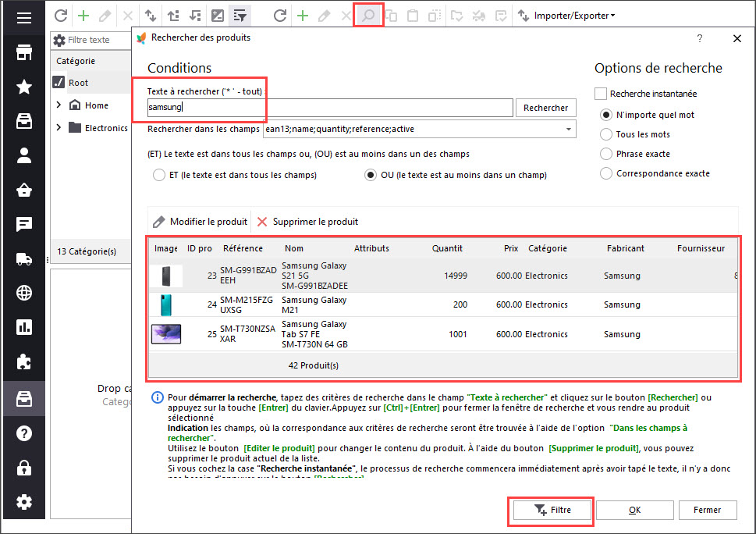Image resolution: width=756 pixels, height=534 pixels.
Task: Open the statistics bar chart icon
Action: [24, 327]
